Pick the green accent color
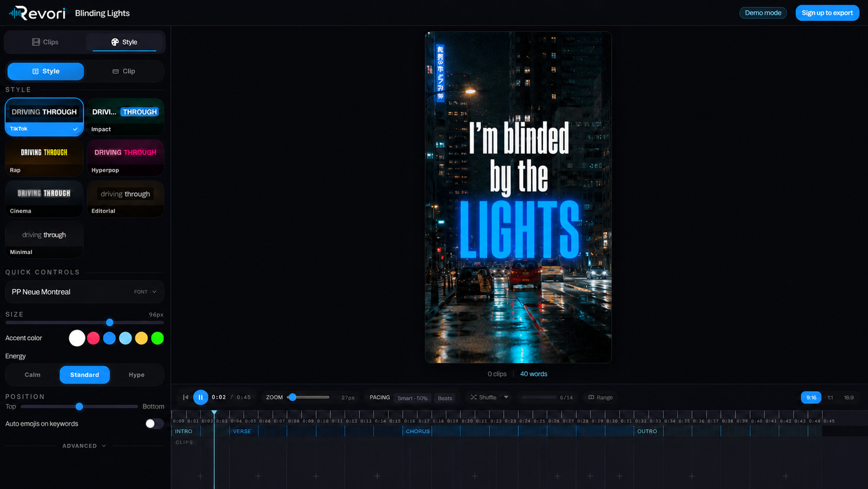Image resolution: width=868 pixels, height=489 pixels. (157, 338)
